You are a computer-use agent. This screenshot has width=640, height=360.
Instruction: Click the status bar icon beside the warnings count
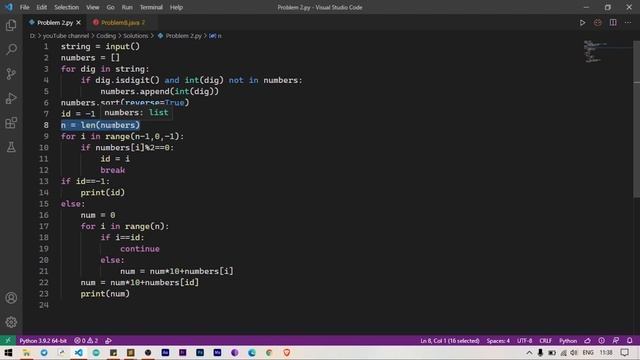pos(108,340)
